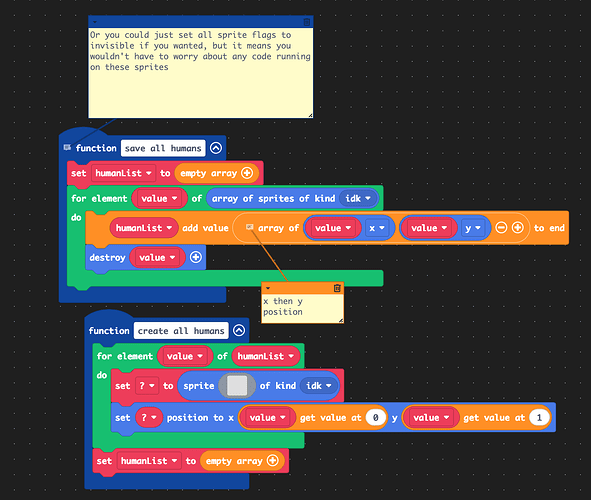
Task: Remove an item with minus button in array of
Action: [501, 228]
